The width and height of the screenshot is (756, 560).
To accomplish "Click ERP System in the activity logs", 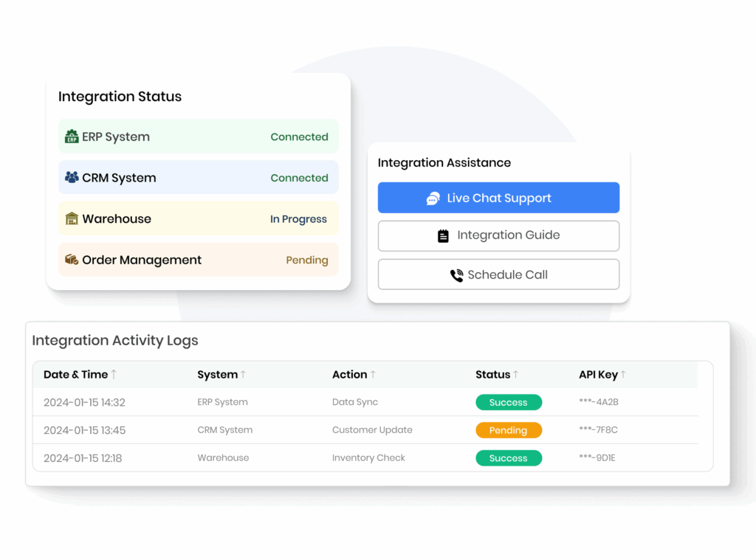I will [x=222, y=402].
